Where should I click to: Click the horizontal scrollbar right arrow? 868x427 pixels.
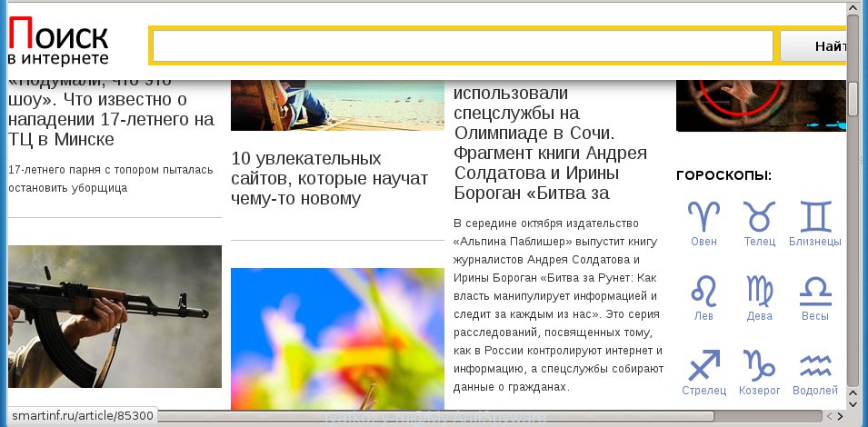coord(841,416)
